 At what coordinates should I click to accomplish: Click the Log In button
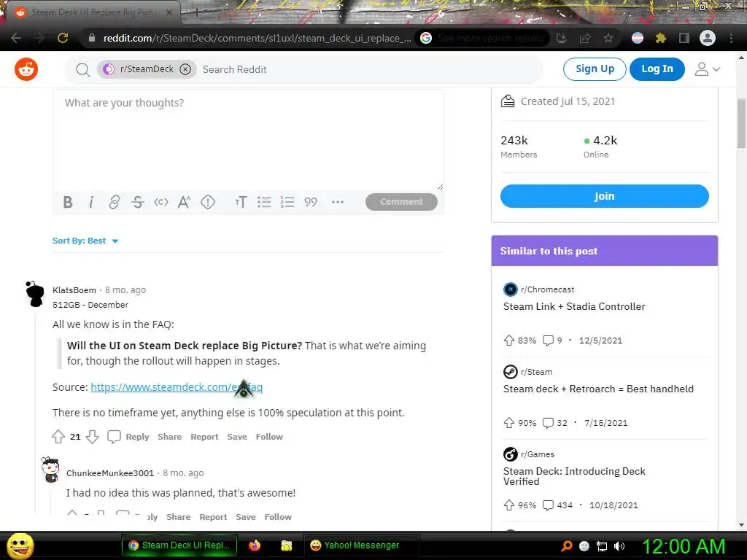point(657,69)
